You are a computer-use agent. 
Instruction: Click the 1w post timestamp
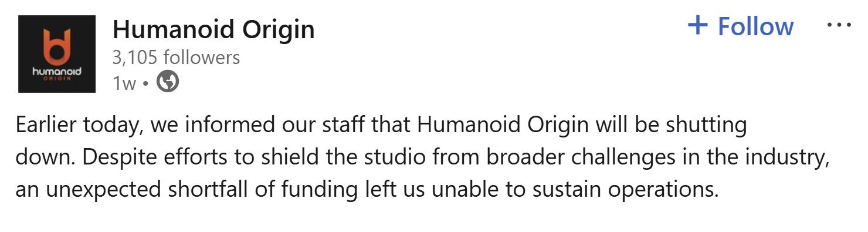(123, 83)
